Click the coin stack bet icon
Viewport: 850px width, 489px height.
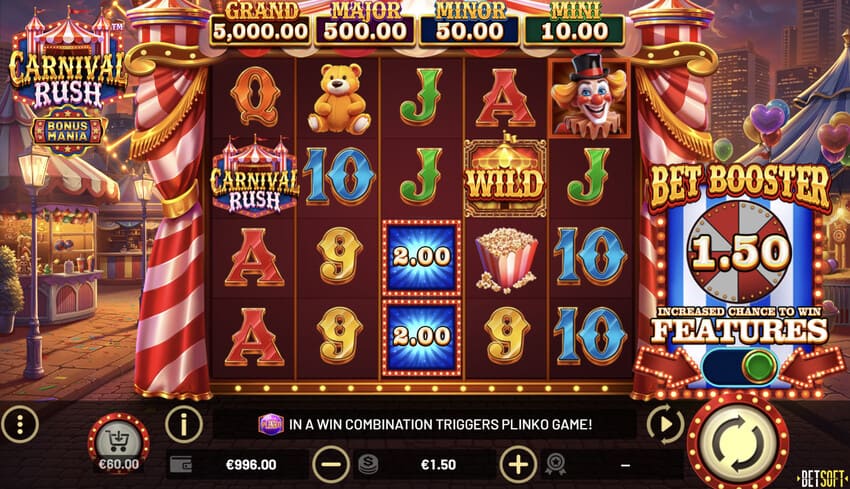(368, 465)
